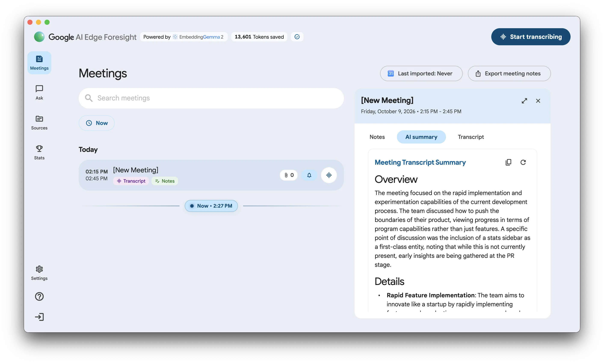Open the Settings gear
Viewport: 604px width, 364px height.
(39, 273)
